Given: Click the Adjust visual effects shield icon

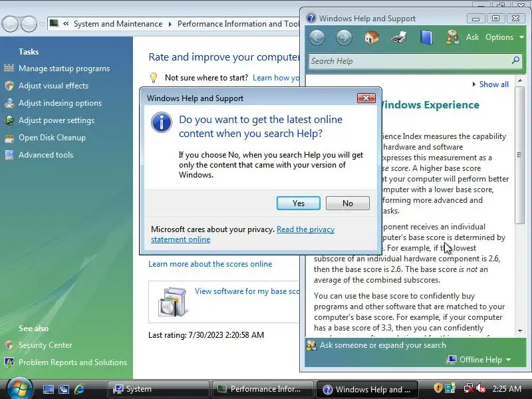Looking at the screenshot, I should [9, 86].
